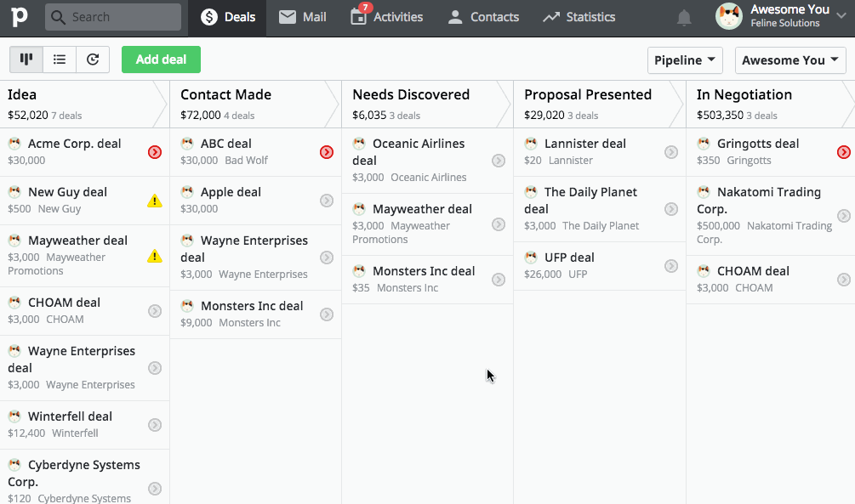Image resolution: width=855 pixels, height=504 pixels.
Task: Switch to forecast view icon
Action: pyautogui.click(x=93, y=59)
